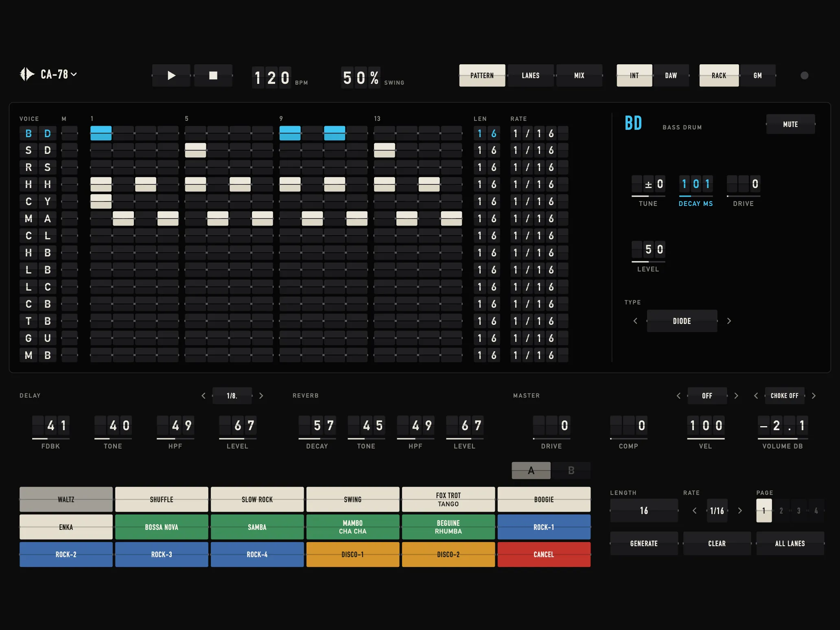Start playback with the play button

171,75
